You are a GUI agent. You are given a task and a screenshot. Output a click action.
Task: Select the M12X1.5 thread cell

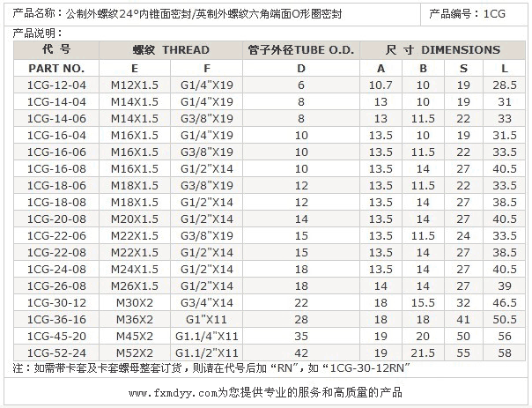tap(134, 85)
